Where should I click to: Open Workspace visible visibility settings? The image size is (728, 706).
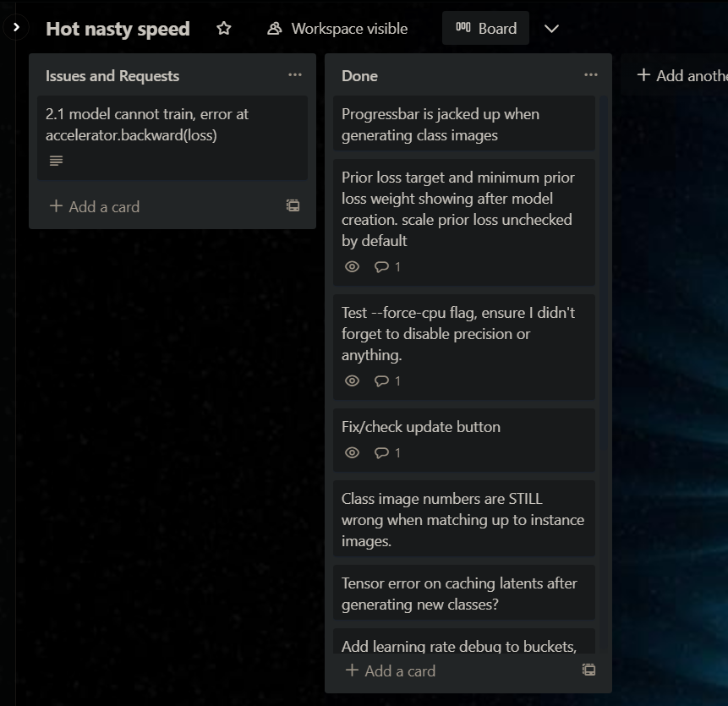(x=337, y=29)
